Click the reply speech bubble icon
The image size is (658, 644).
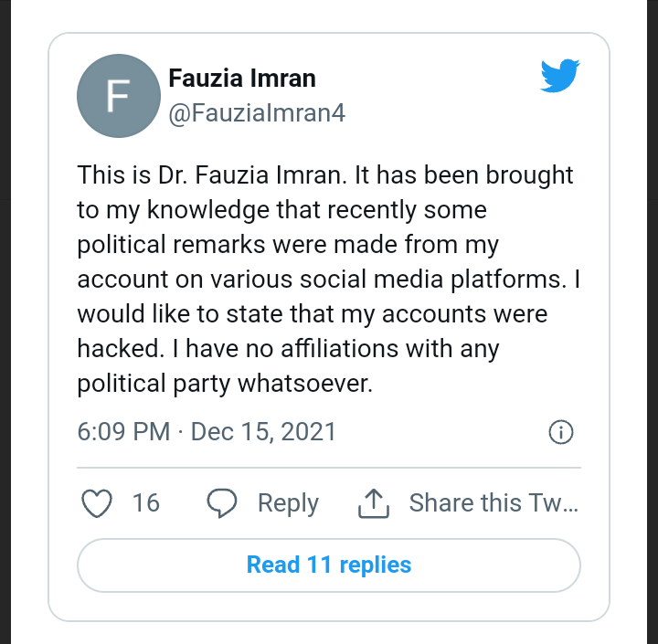click(x=222, y=503)
